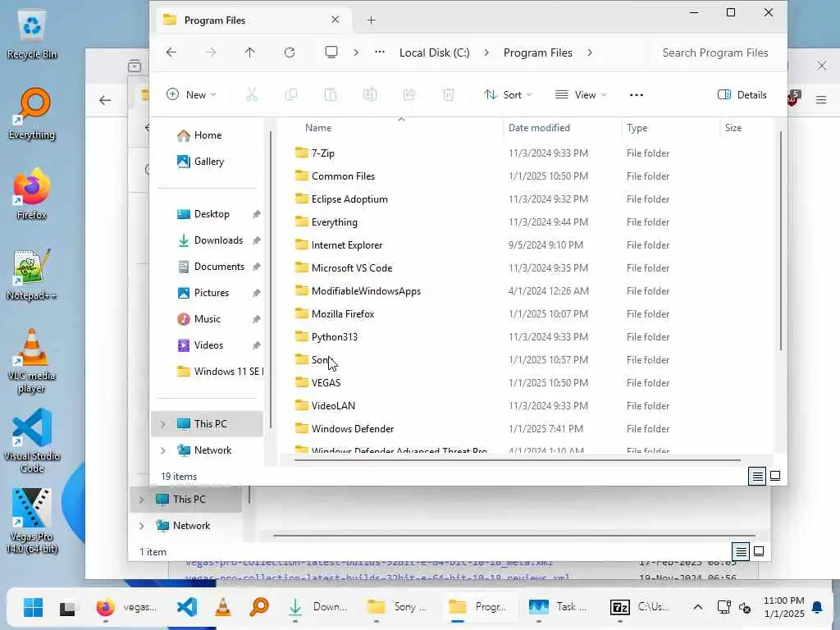Sort by the Name column header
Image resolution: width=840 pixels, height=630 pixels.
(318, 127)
